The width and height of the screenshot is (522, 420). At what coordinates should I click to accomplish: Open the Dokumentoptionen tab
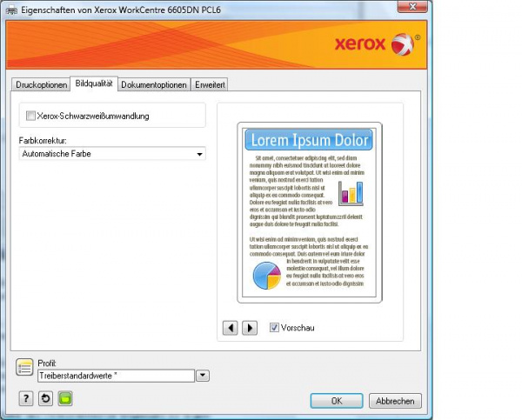tap(154, 84)
